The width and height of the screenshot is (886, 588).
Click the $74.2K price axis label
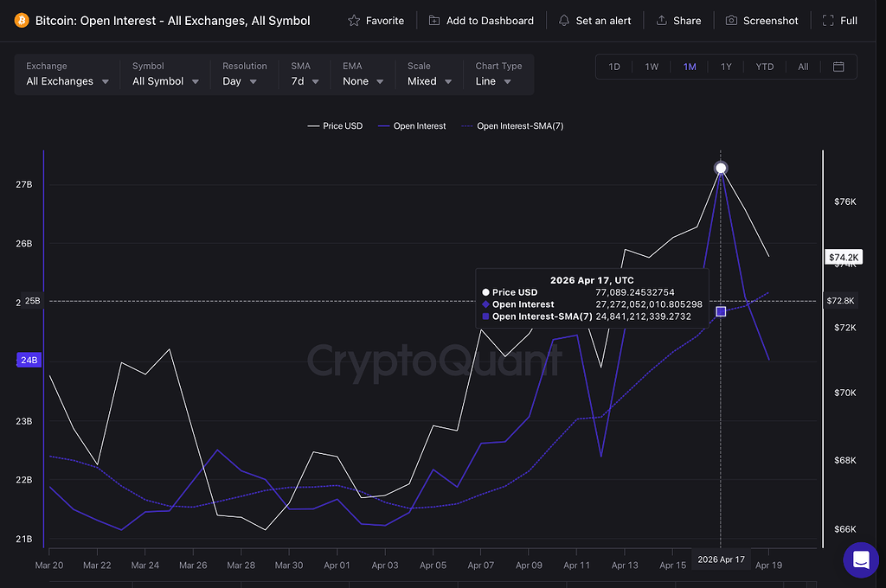tap(844, 258)
